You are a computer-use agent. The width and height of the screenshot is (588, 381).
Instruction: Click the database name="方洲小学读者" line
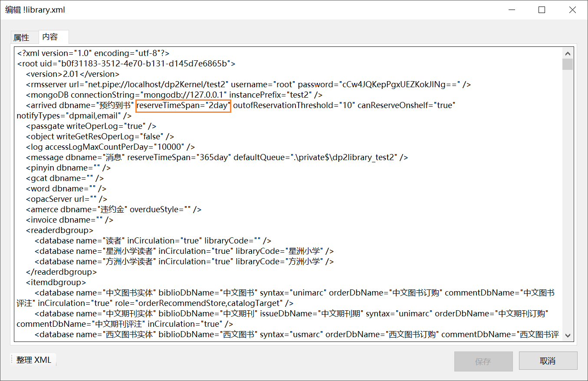(x=184, y=261)
